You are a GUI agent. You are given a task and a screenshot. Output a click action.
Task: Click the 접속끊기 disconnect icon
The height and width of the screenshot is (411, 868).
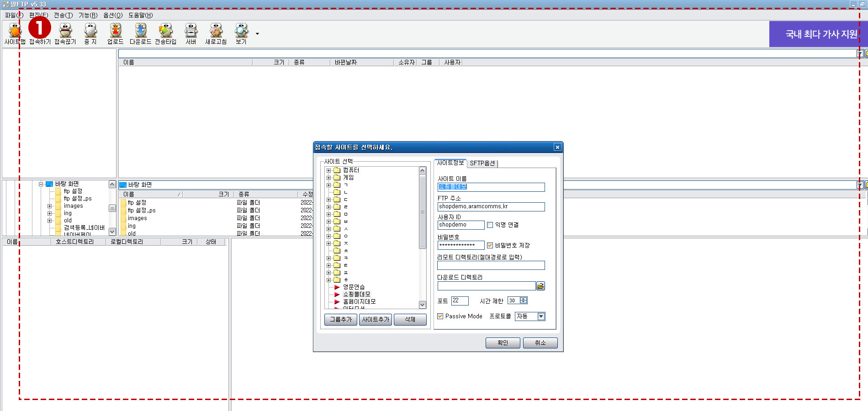65,34
